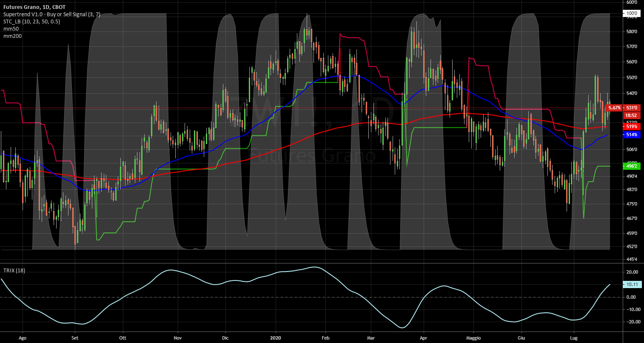Click the 540'0 price axis tick
The image size is (644, 343).
(x=632, y=94)
